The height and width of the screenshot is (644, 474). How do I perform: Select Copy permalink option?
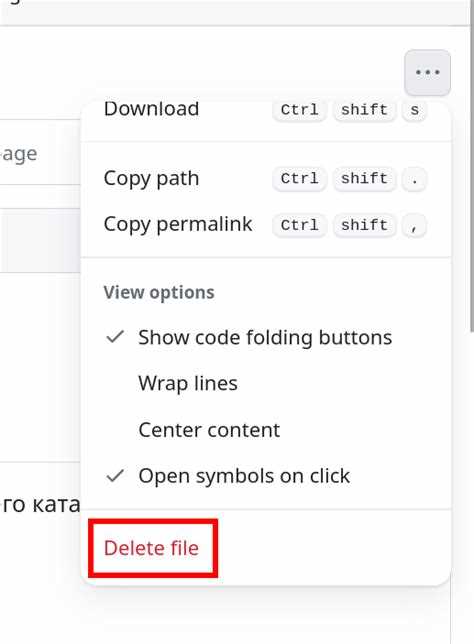(266, 225)
